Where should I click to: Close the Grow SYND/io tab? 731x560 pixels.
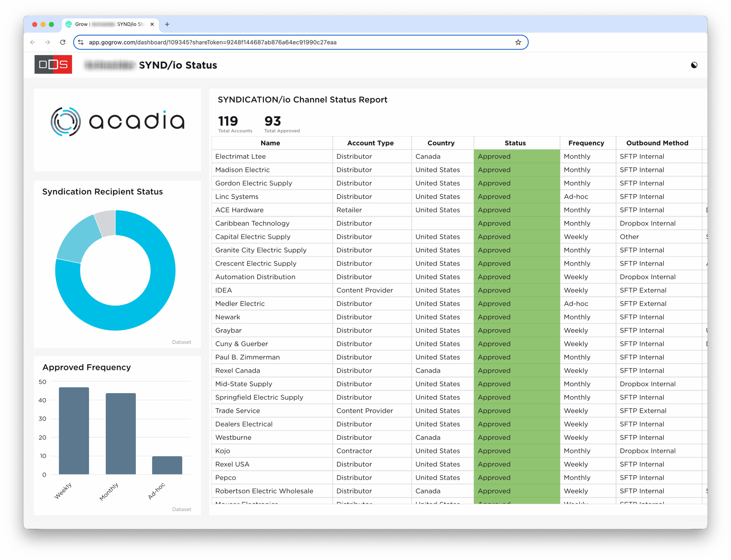[152, 24]
